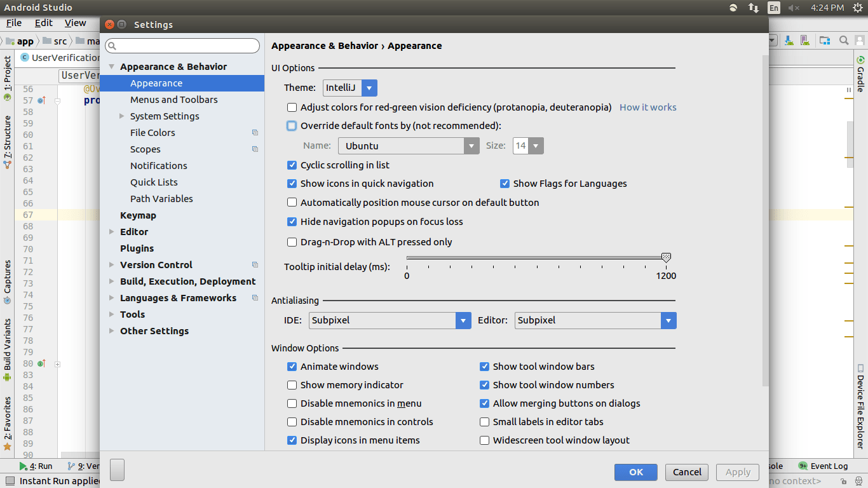Click the per-project icon beside File Colors
The width and height of the screenshot is (868, 488).
(255, 133)
